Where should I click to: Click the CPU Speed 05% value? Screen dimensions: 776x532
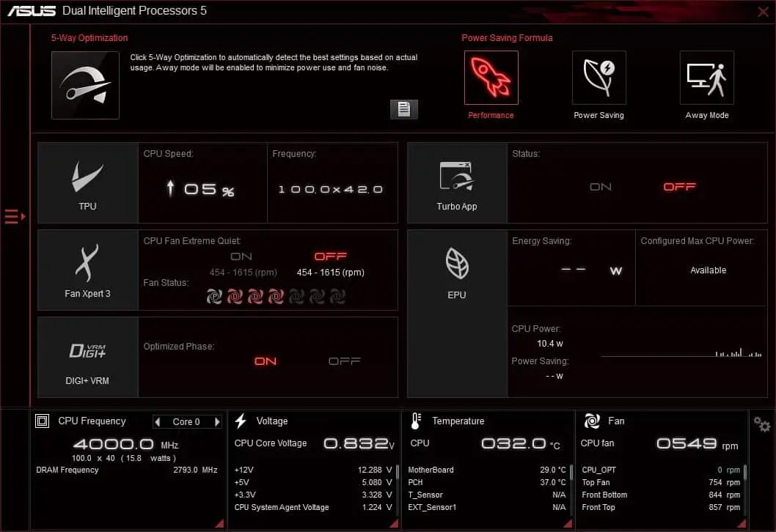(200, 189)
